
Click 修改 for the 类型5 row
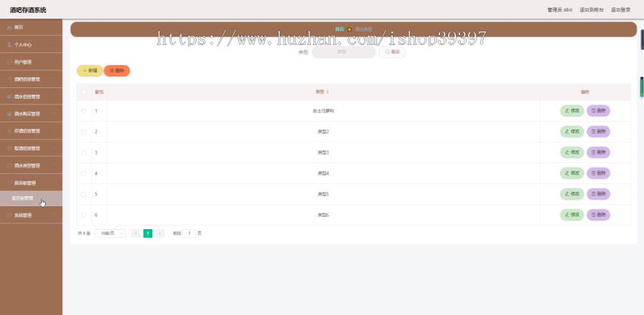pyautogui.click(x=572, y=194)
